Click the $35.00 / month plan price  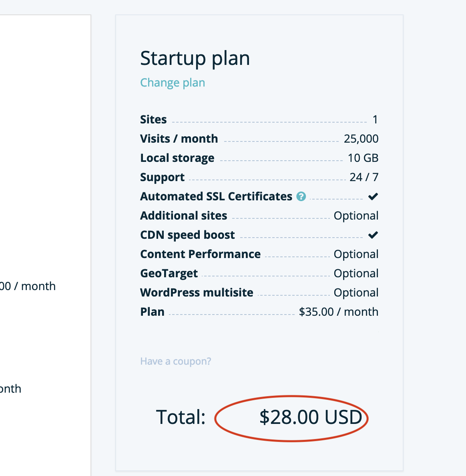tap(338, 312)
